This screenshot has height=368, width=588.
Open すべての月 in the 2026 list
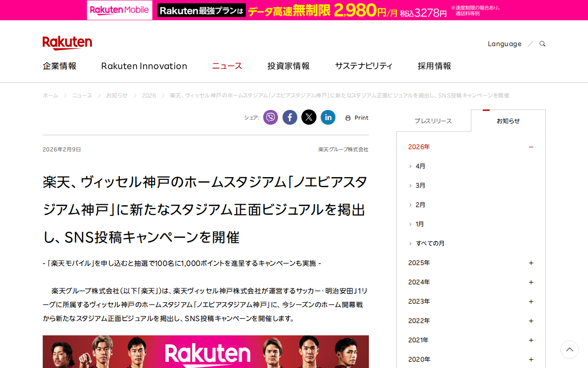[430, 243]
